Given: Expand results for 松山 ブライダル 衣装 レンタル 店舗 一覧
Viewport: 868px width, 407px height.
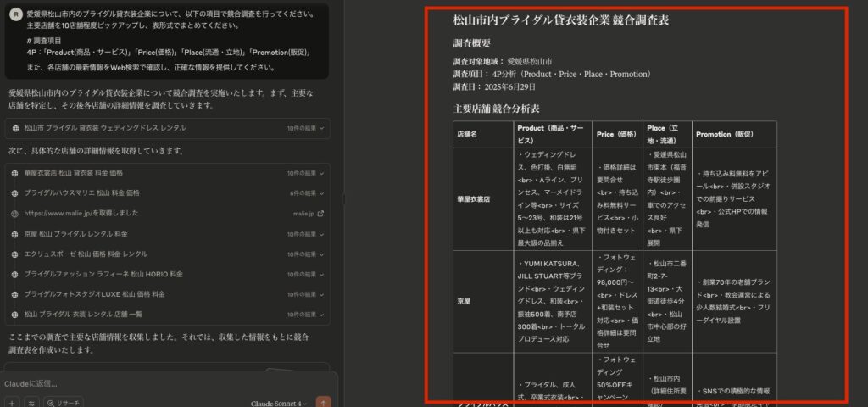Looking at the screenshot, I should tap(305, 314).
